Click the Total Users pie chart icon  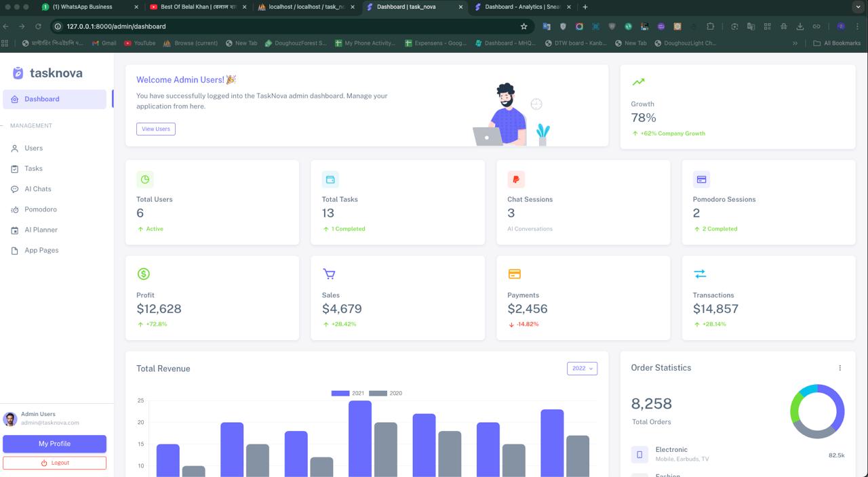point(144,180)
